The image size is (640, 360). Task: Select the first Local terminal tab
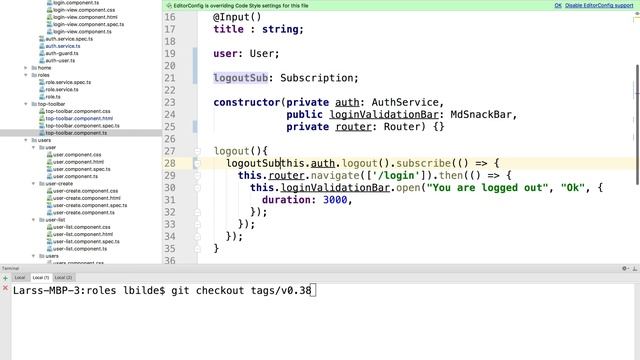[x=20, y=278]
